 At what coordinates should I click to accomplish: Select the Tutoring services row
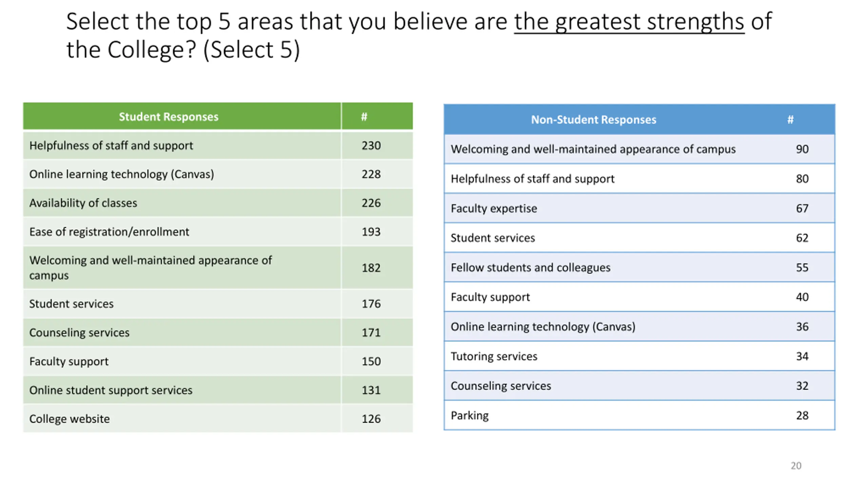tap(639, 356)
